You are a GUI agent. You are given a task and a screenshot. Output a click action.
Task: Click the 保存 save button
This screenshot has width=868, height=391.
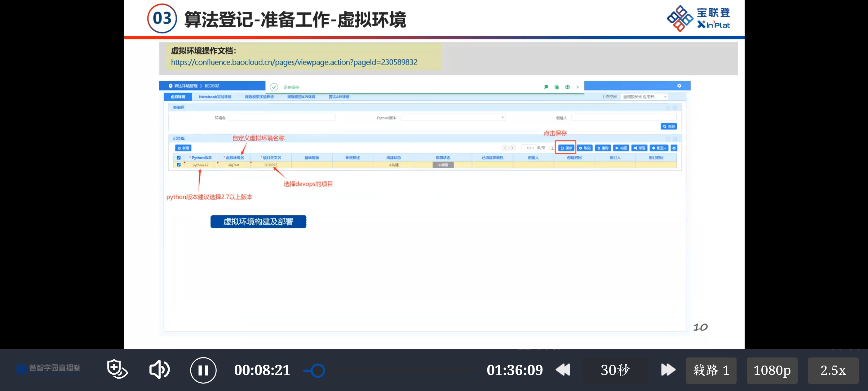click(x=566, y=148)
